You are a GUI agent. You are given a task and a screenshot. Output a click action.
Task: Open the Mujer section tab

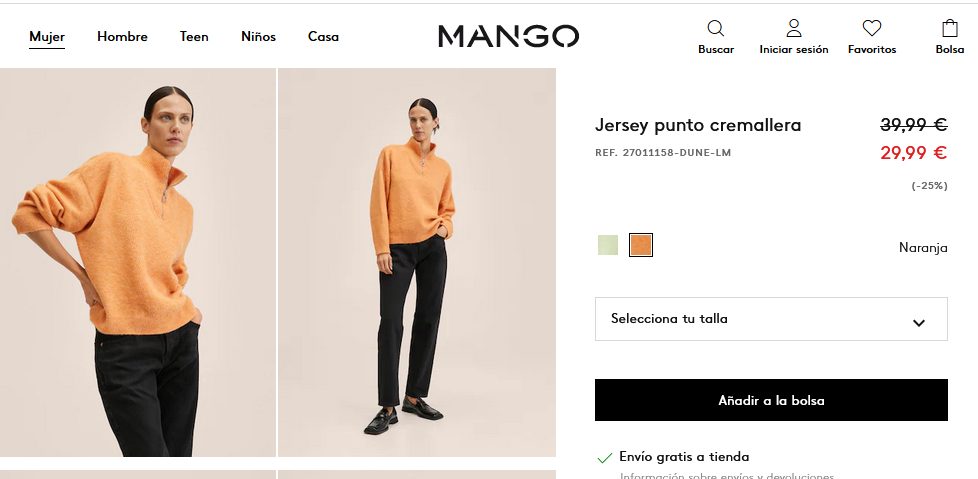pyautogui.click(x=47, y=37)
